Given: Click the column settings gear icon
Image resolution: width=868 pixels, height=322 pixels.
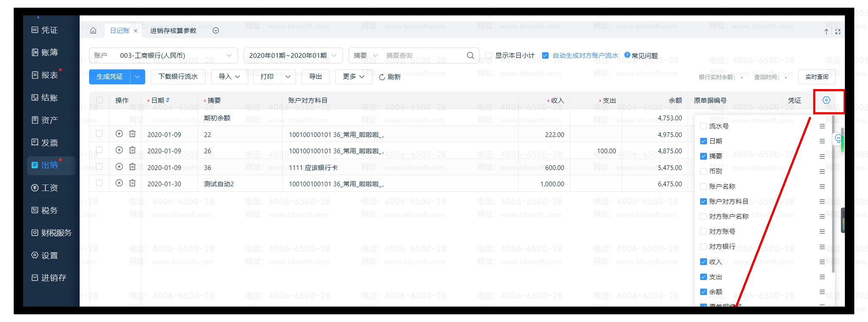Looking at the screenshot, I should (x=826, y=100).
